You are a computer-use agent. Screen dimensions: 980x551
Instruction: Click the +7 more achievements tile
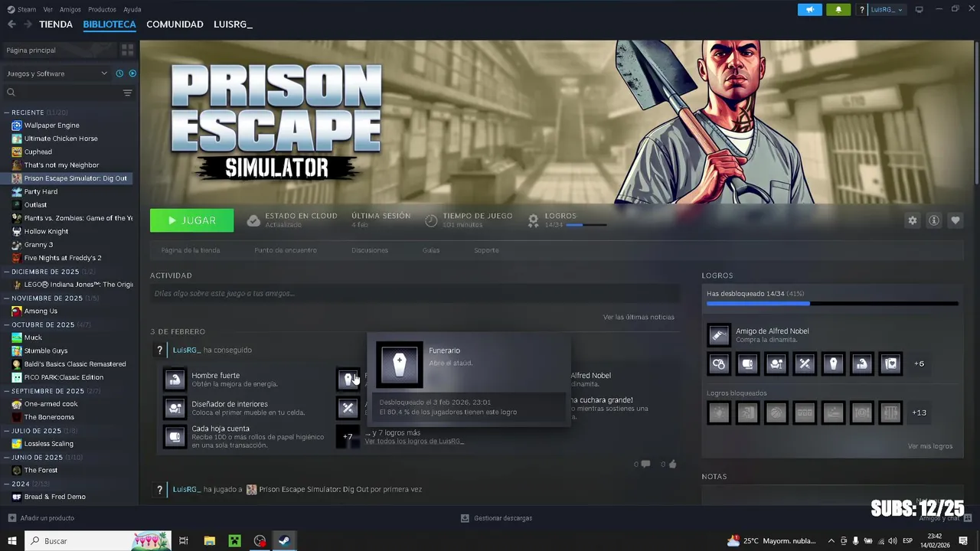click(348, 436)
